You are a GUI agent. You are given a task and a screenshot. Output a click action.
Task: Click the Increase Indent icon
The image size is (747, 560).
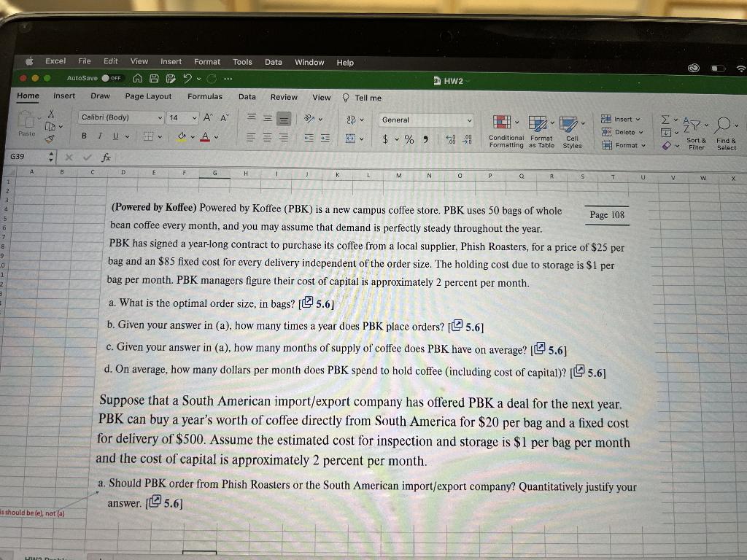(x=325, y=139)
